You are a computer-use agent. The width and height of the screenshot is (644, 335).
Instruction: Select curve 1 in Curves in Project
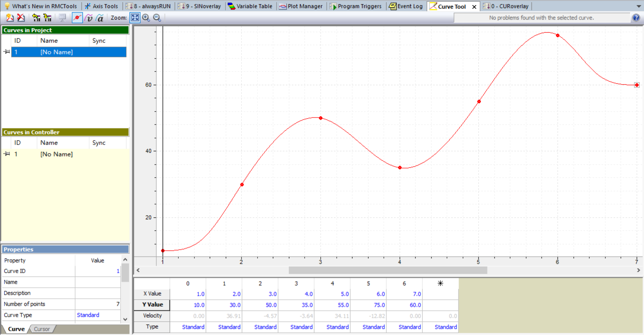click(69, 52)
